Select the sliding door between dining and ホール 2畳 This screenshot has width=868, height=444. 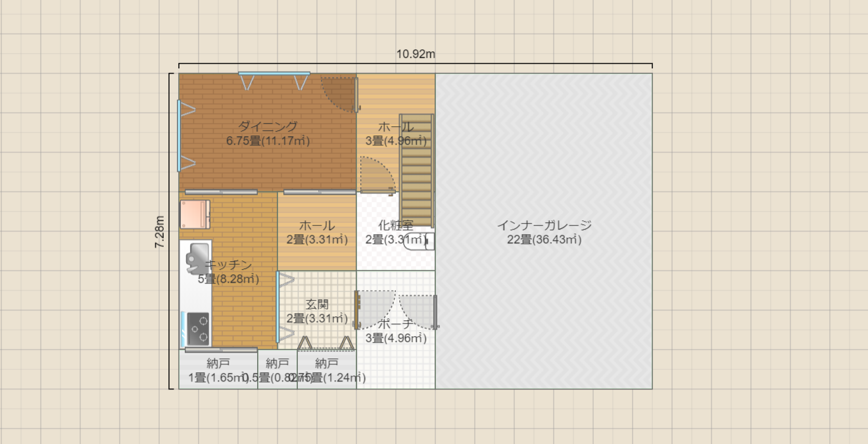click(x=320, y=192)
